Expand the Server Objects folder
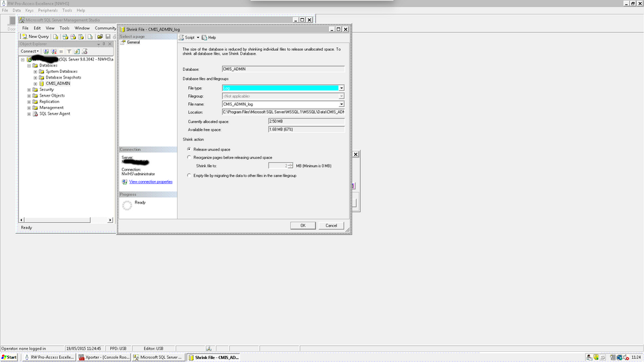 (29, 96)
